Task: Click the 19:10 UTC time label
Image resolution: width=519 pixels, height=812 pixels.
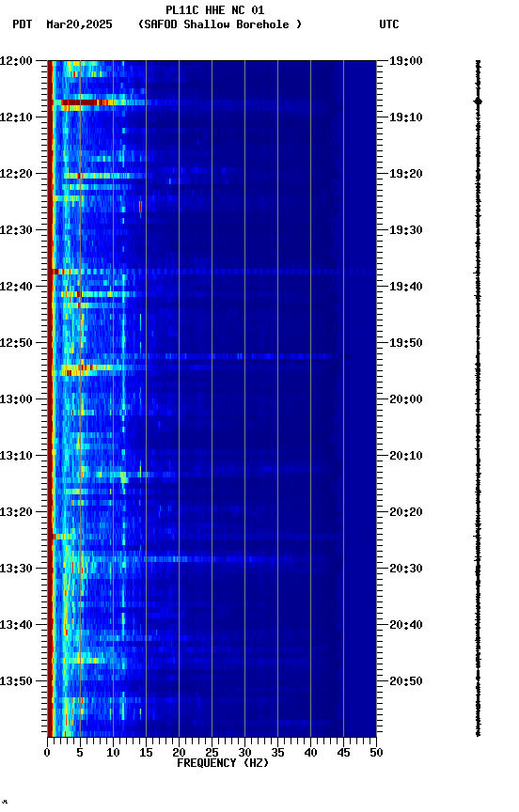Action: click(x=406, y=117)
